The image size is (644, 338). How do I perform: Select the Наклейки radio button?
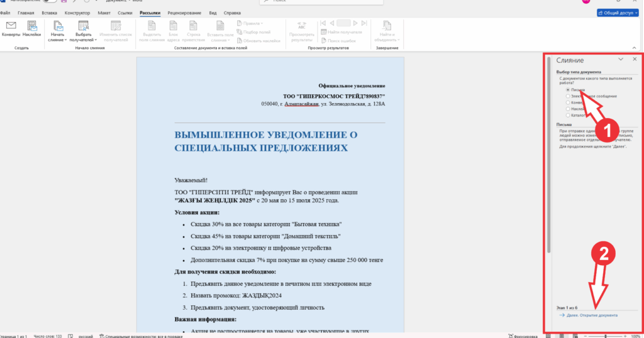[x=568, y=109]
